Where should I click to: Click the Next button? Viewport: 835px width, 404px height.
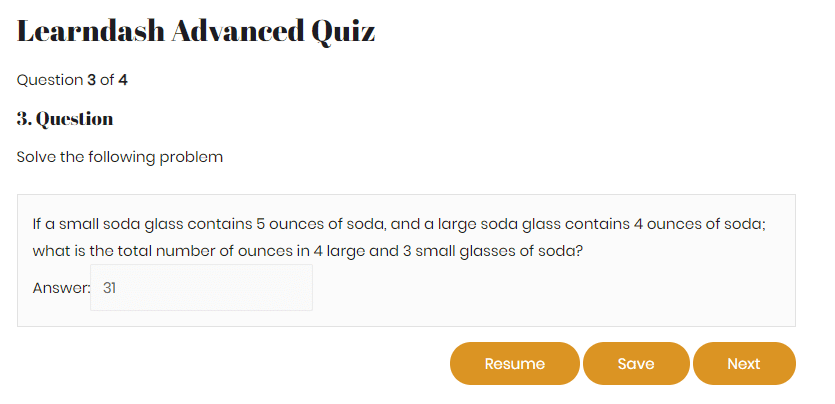tap(744, 364)
